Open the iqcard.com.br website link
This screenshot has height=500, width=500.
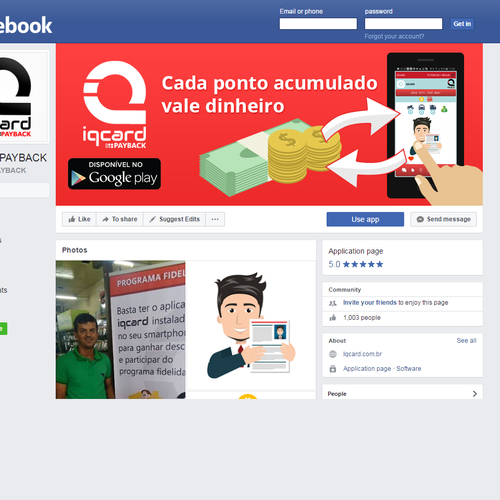(362, 354)
